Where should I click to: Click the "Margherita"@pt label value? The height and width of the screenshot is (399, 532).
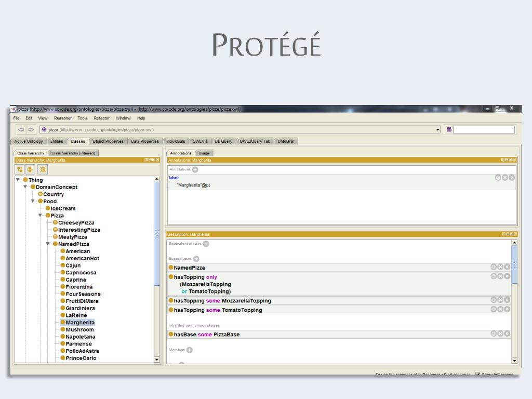[193, 185]
